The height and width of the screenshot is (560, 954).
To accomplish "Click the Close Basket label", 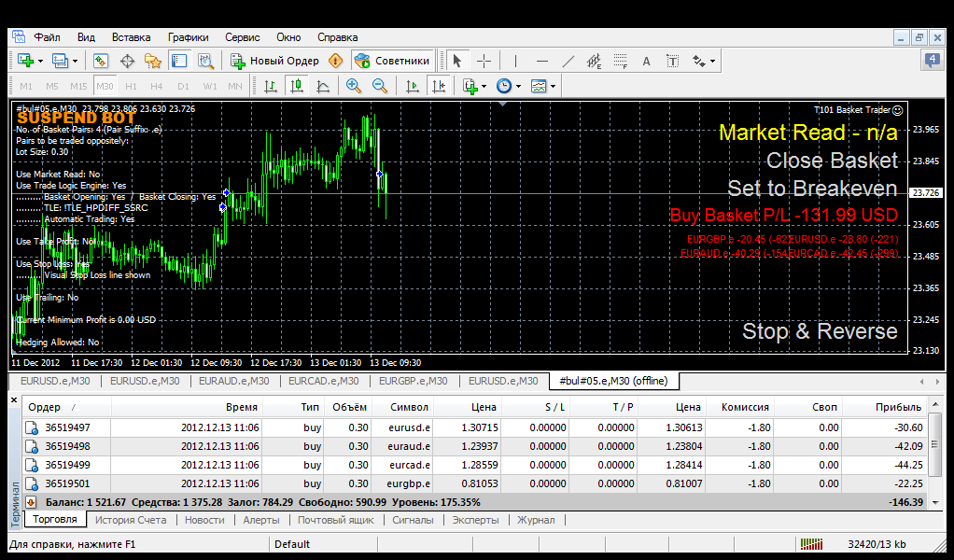I will pyautogui.click(x=832, y=161).
